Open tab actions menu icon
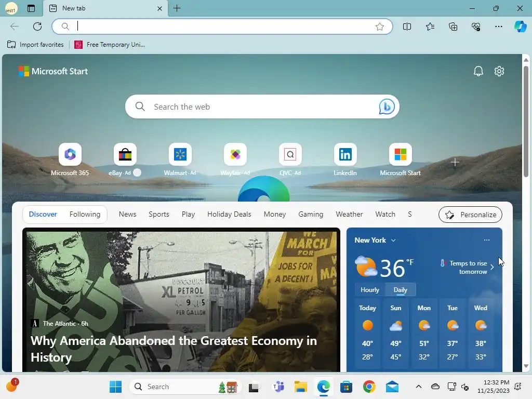 tap(31, 8)
